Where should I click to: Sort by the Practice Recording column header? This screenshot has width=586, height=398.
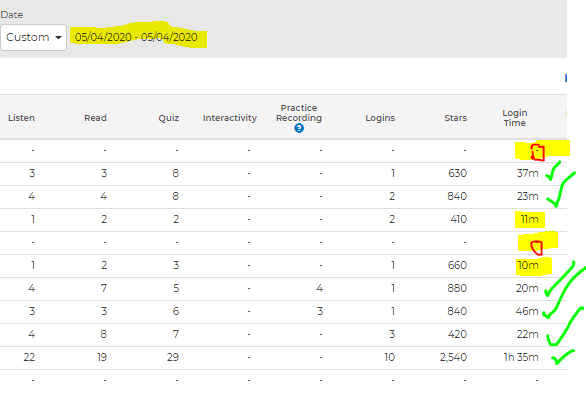(299, 113)
